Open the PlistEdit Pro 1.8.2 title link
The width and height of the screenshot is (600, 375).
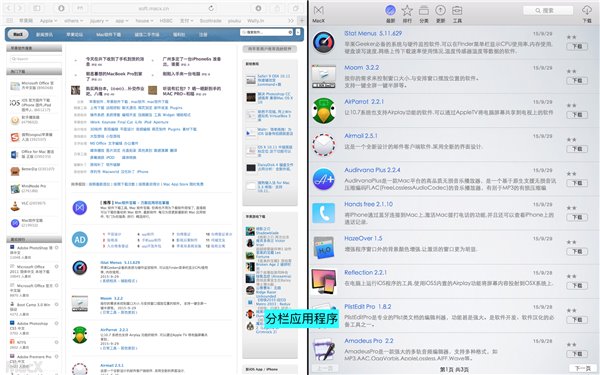368,307
